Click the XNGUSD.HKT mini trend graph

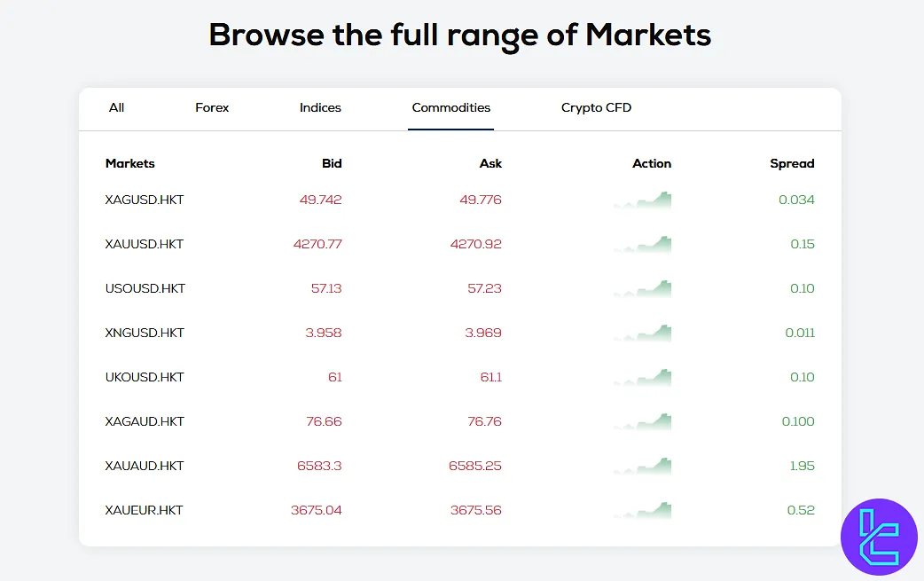tap(641, 333)
